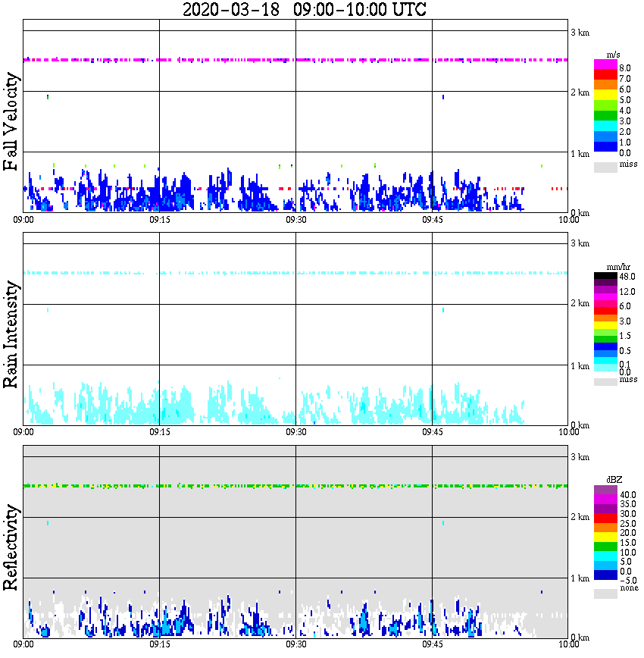Select the green 3.0 m/s legend swatch
The height and width of the screenshot is (658, 644).
[605, 115]
